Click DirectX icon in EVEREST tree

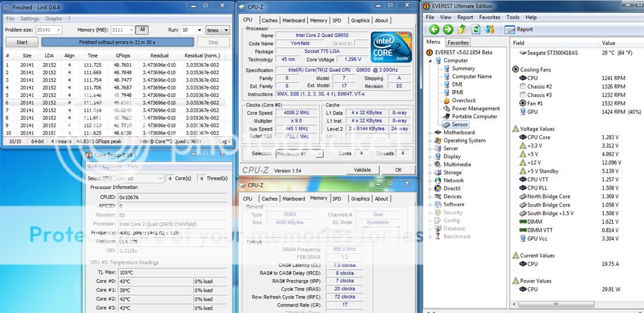click(438, 189)
